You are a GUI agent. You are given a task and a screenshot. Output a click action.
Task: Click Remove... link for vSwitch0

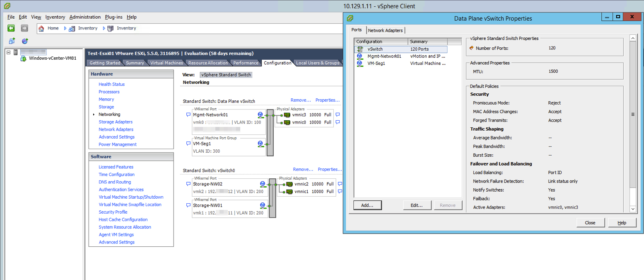[x=303, y=169]
